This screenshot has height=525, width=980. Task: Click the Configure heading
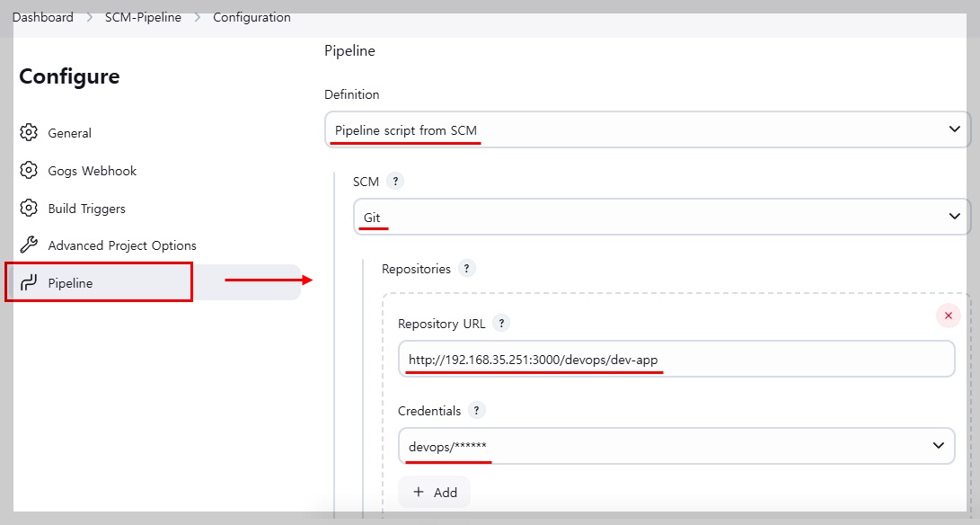click(69, 76)
